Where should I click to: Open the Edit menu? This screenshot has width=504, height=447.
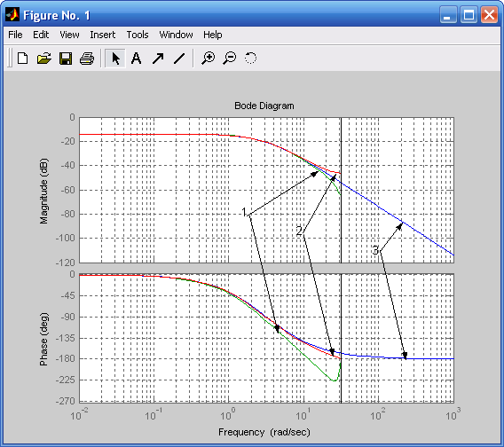point(41,35)
